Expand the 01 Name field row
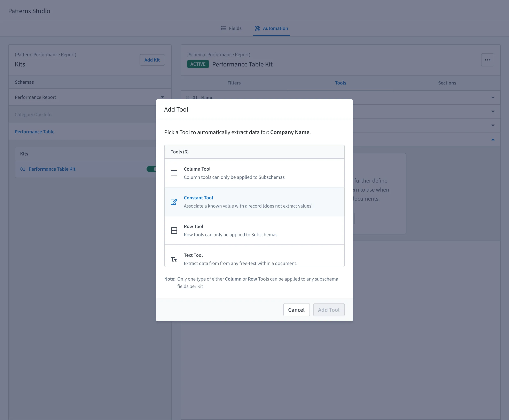 493,97
